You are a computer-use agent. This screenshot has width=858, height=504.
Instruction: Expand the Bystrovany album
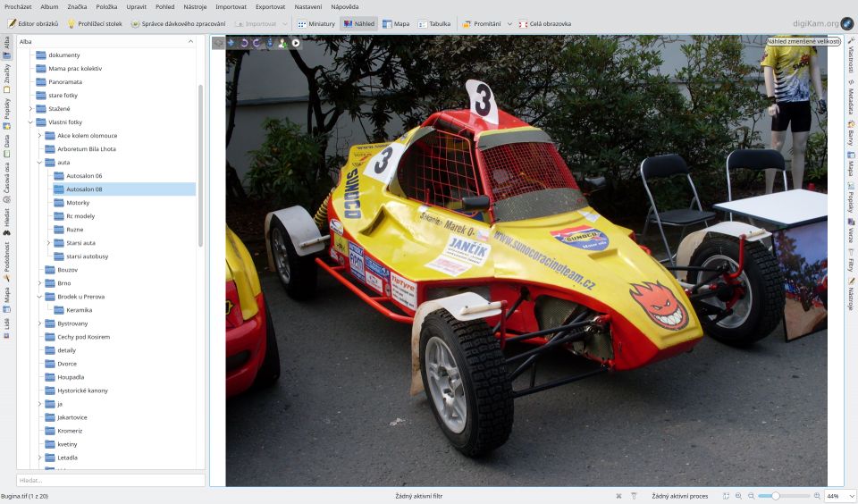pyautogui.click(x=39, y=323)
